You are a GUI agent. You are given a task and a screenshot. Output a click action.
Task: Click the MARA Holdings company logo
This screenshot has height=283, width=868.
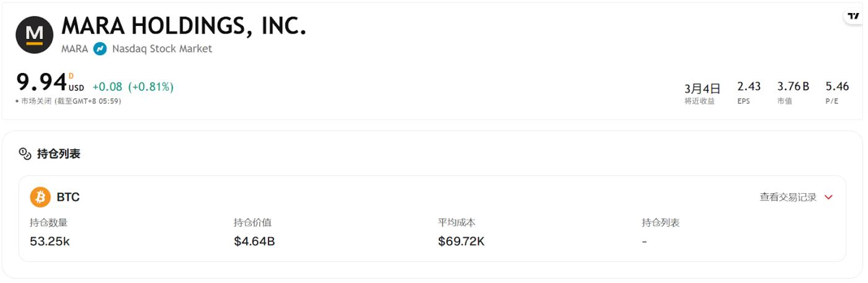[x=34, y=35]
